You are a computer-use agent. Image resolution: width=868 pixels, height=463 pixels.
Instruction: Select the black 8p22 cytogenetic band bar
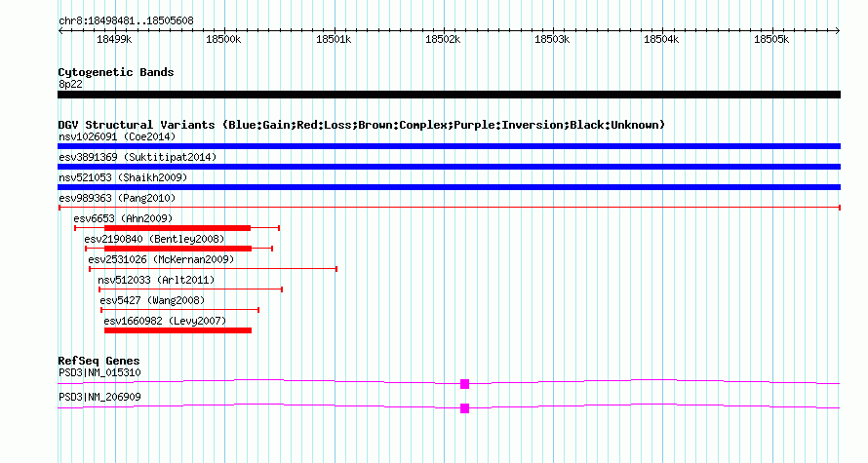[449, 95]
